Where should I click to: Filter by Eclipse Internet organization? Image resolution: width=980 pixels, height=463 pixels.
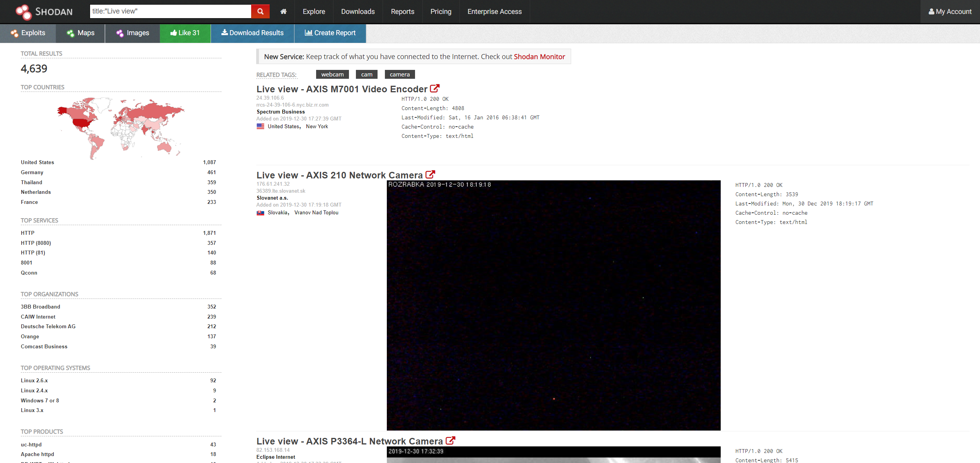(276, 457)
